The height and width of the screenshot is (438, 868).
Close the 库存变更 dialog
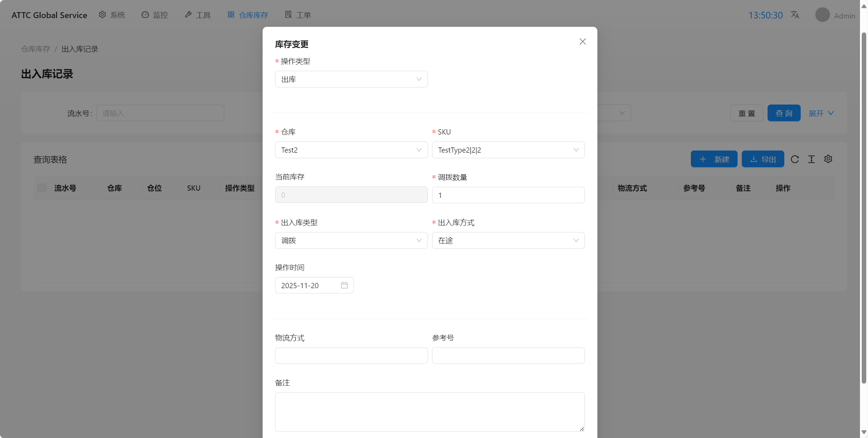(x=582, y=41)
